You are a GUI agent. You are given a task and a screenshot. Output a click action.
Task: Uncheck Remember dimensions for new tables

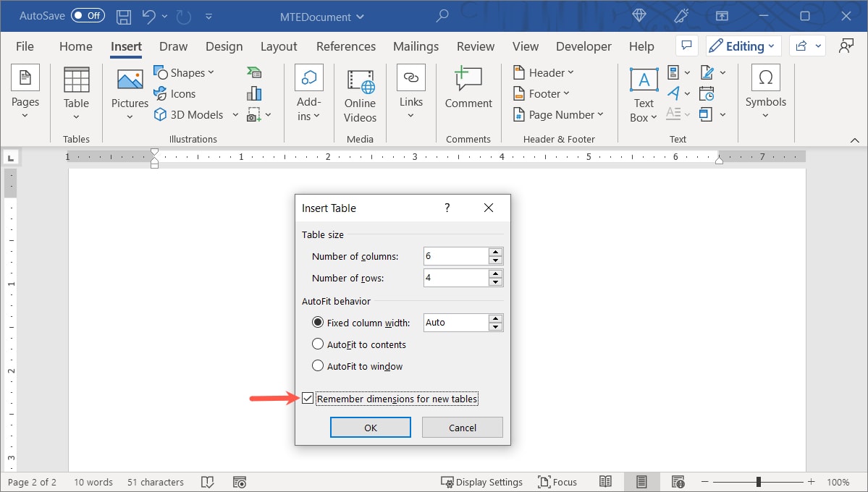point(308,398)
